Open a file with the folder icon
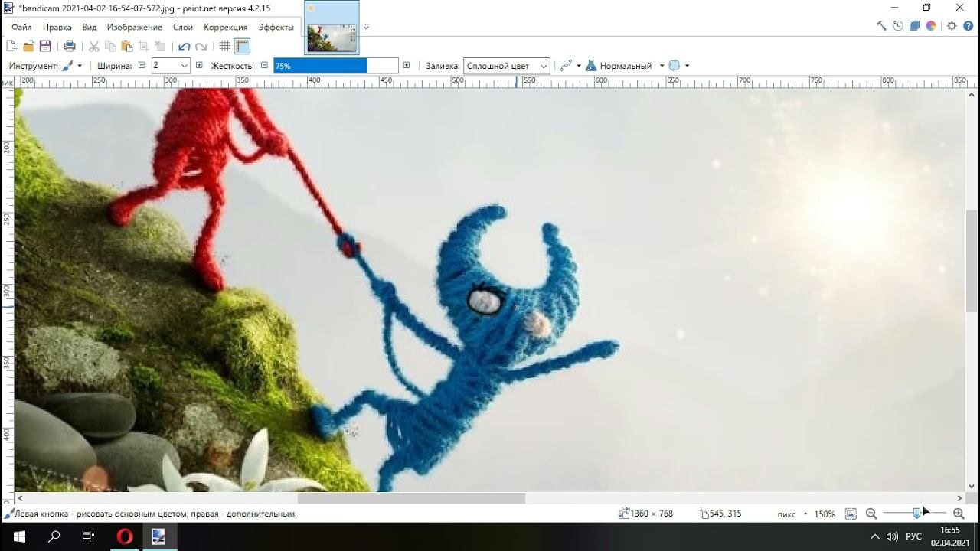Image resolution: width=980 pixels, height=551 pixels. (x=28, y=47)
